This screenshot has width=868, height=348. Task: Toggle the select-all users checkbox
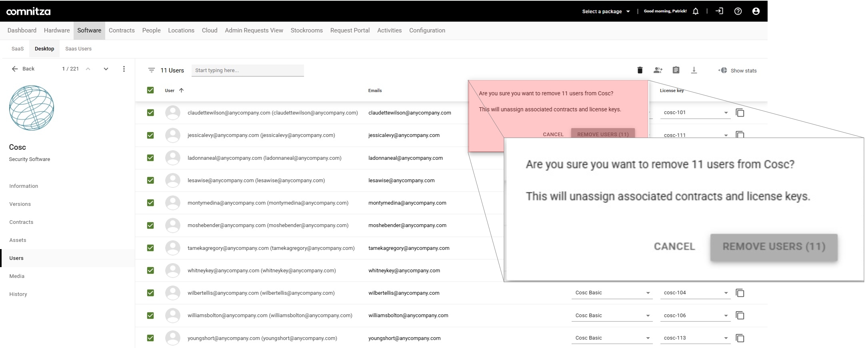click(x=150, y=90)
